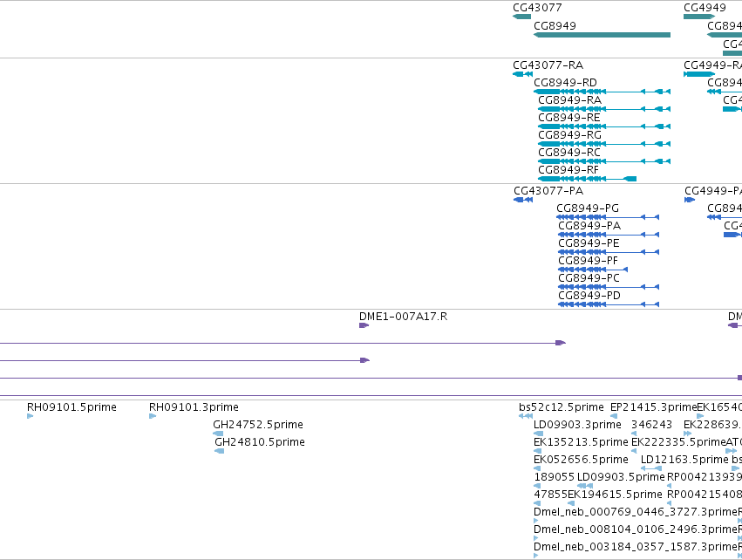Screen dimensions: 742x560
Task: Open the CG8949-RD transcript label
Action: pos(566,83)
